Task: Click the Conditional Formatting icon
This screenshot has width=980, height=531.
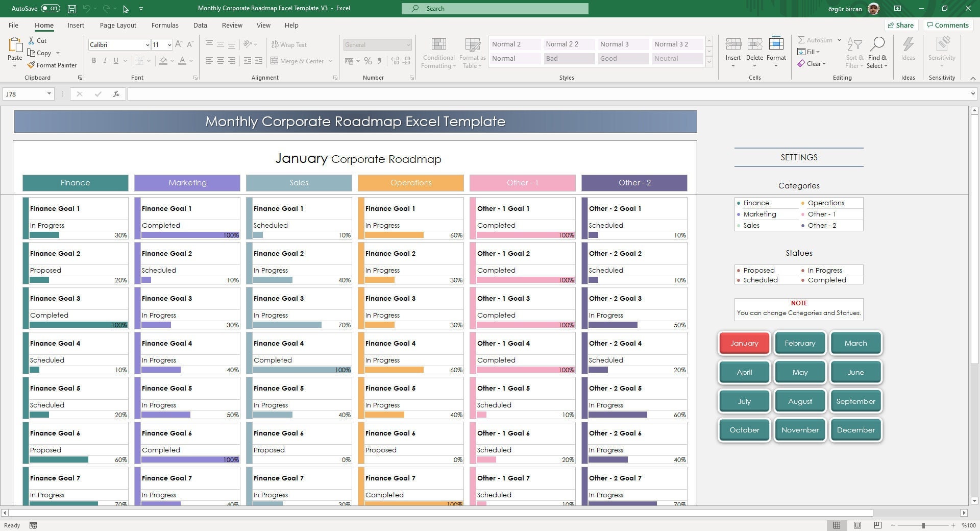Action: pos(438,53)
